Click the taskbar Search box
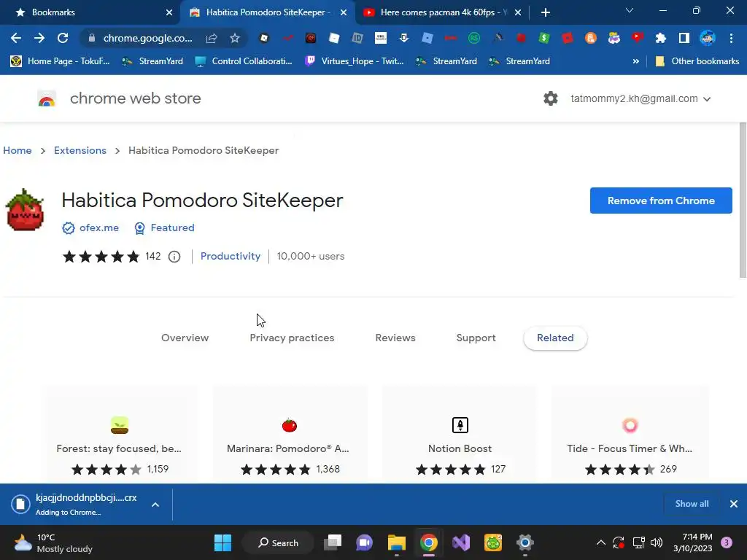This screenshot has width=747, height=560. [278, 542]
